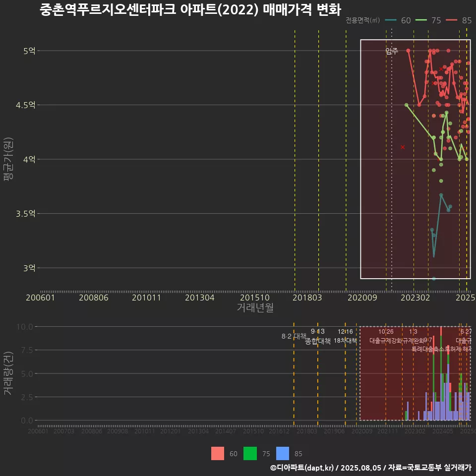Click the chart title 중촌역푸르지오센터파크 아파트(2022) 매매가격 변화
Viewport: 476px width, 476px height.
pyautogui.click(x=190, y=10)
